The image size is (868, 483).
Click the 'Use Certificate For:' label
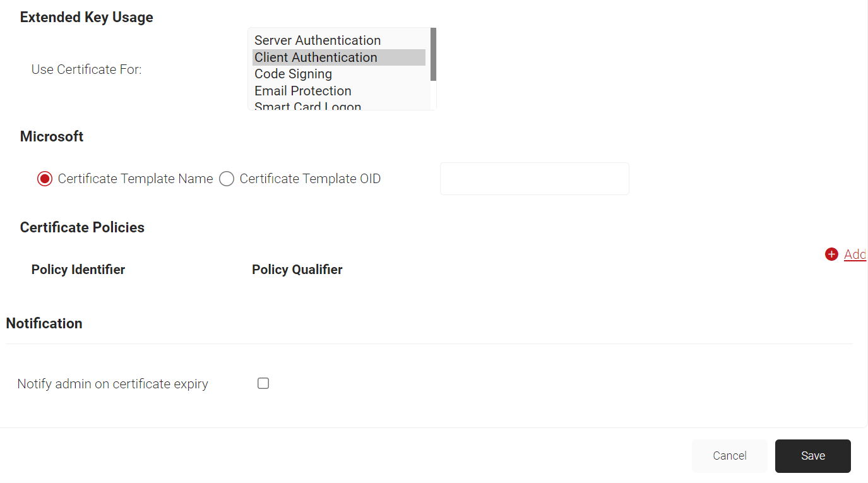pyautogui.click(x=86, y=69)
